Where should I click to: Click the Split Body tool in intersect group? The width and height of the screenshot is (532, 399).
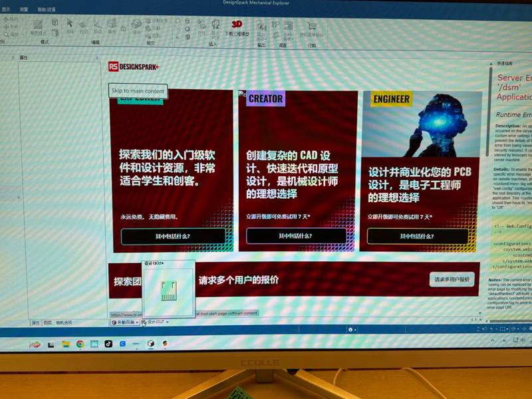(156, 21)
